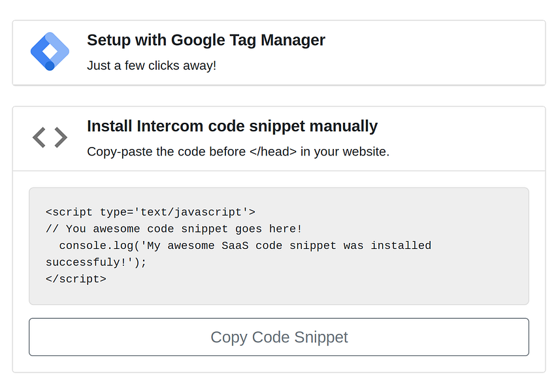Click the closing "</script>" line
Viewport: 558px width, 392px height.
pyautogui.click(x=76, y=279)
